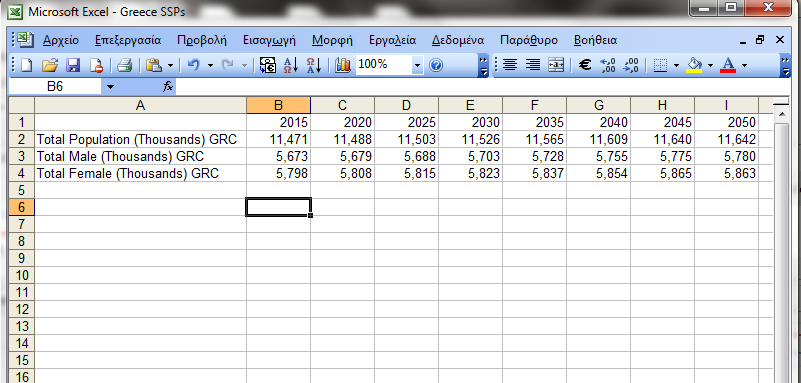
Task: Click the vertical scrollbar up arrow
Action: [x=781, y=114]
